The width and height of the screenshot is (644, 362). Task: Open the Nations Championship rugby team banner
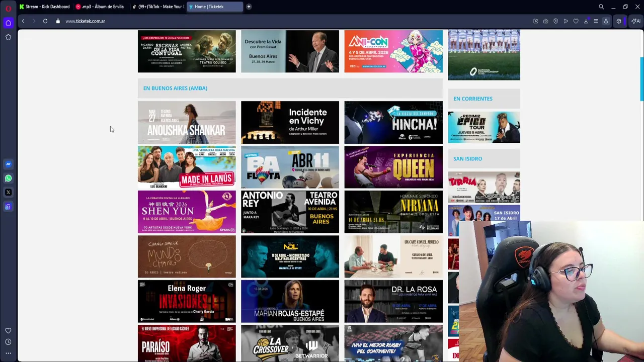tap(484, 55)
